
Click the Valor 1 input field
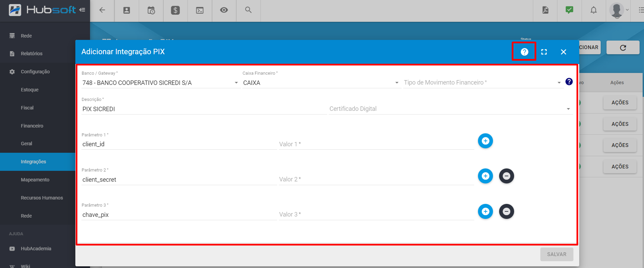tap(376, 144)
